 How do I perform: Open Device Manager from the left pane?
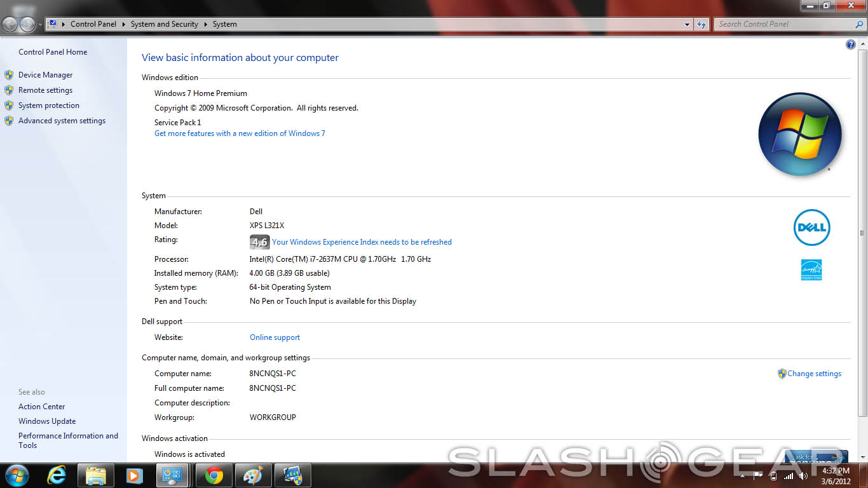[45, 75]
